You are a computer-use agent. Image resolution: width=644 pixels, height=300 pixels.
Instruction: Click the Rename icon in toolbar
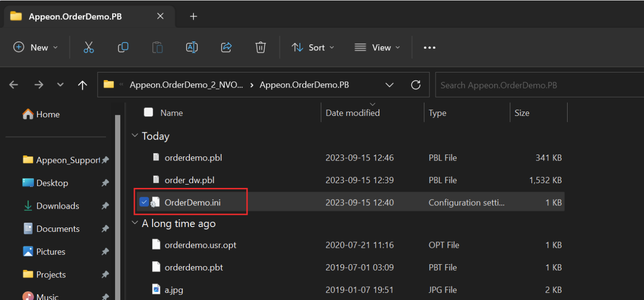point(192,47)
